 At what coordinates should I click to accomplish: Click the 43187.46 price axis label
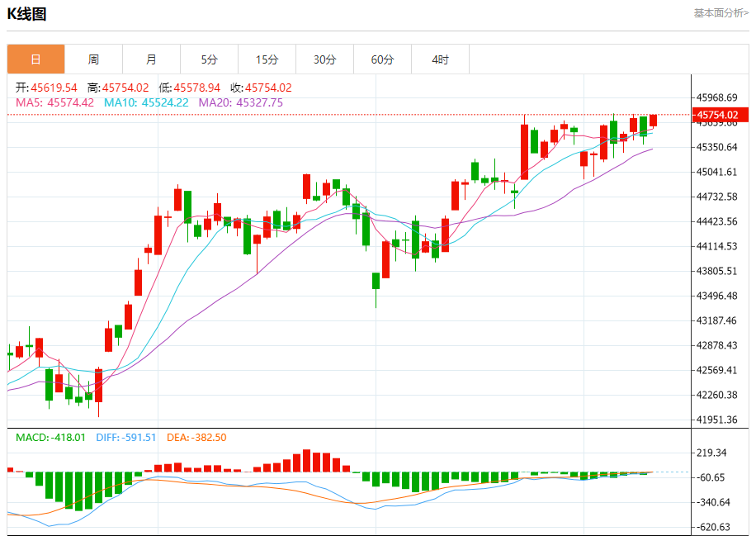[717, 320]
